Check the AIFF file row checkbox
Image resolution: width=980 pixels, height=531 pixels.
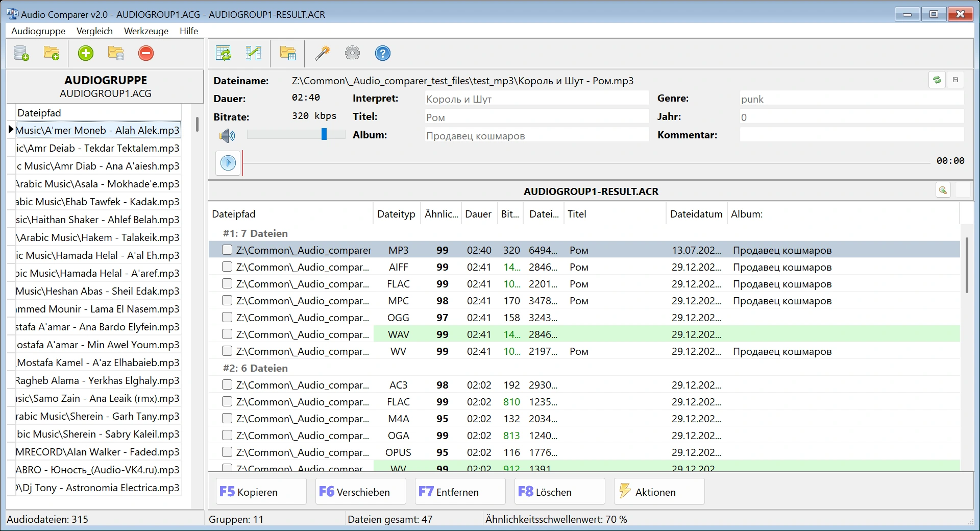click(x=227, y=267)
